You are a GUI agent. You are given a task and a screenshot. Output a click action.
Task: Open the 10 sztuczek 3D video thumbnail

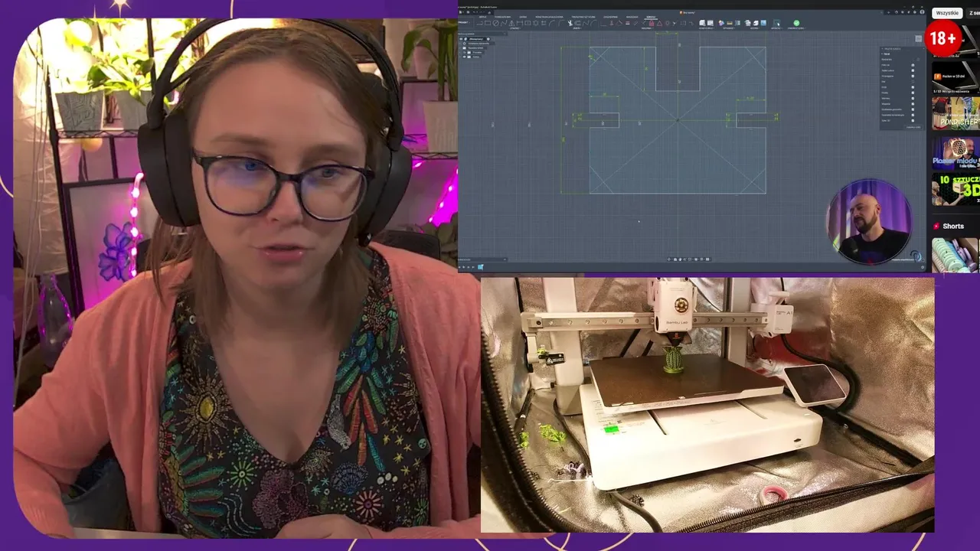pos(955,189)
